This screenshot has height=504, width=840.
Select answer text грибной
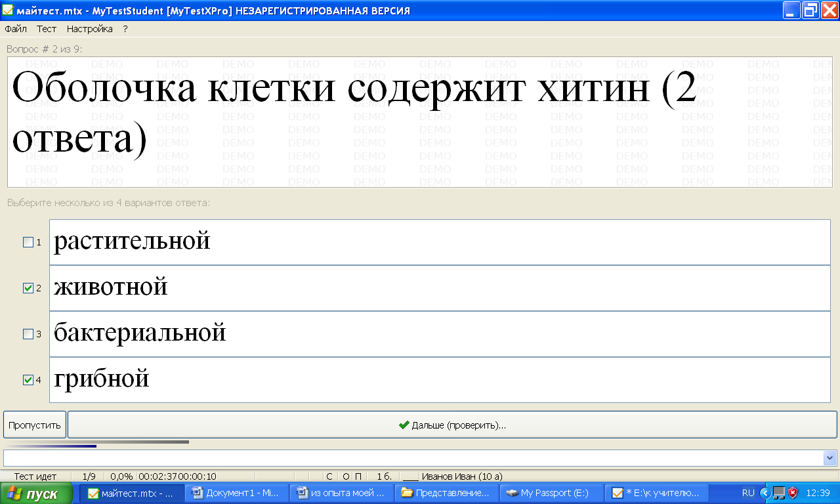[x=102, y=379]
